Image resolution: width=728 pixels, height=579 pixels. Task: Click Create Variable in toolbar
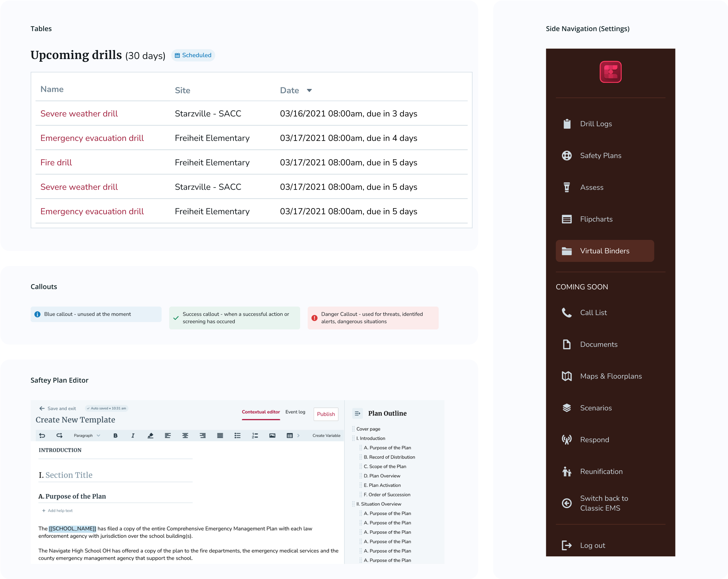pos(326,435)
